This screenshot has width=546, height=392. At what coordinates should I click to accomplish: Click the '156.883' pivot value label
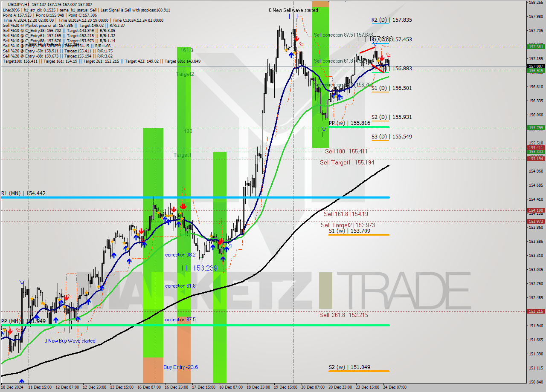tap(402, 68)
